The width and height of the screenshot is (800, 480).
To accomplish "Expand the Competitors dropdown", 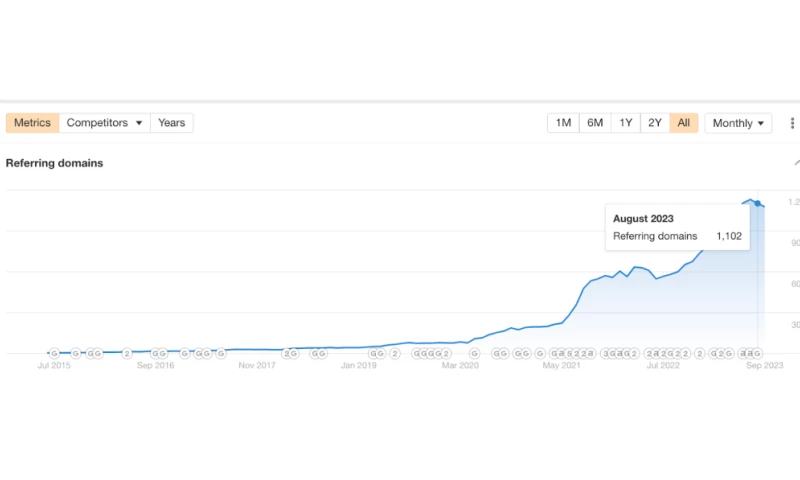I will tap(105, 123).
